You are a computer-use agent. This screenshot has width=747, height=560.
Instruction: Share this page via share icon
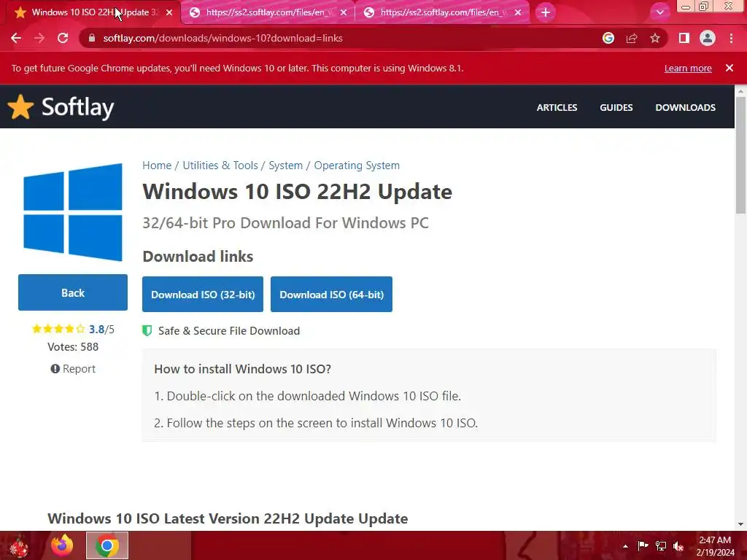point(632,38)
